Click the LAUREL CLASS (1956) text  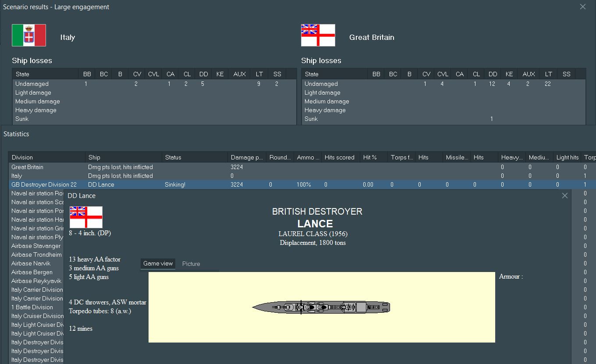pyautogui.click(x=313, y=234)
